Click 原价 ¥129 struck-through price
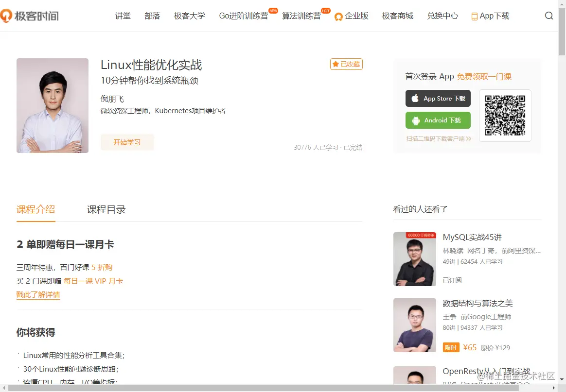 pos(495,348)
